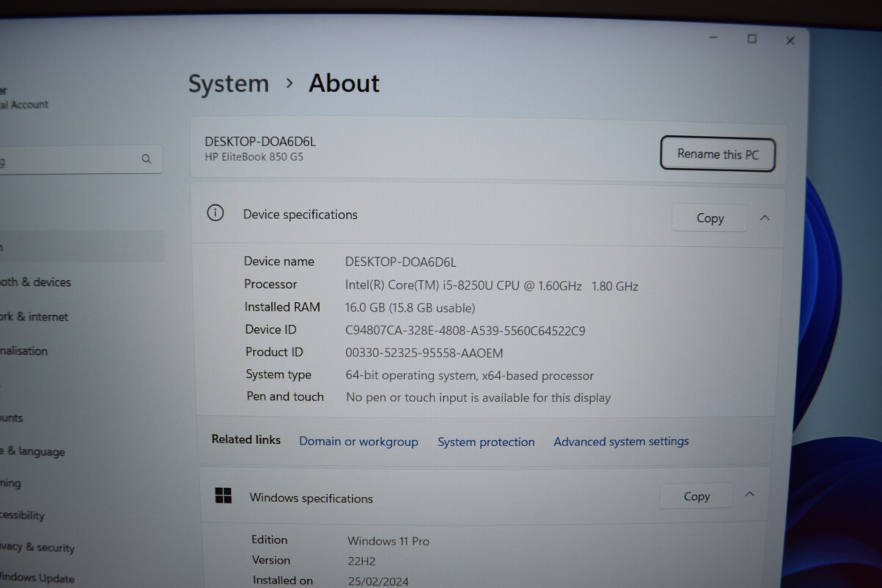Minimize the Settings window
This screenshot has height=588, width=882.
pos(713,37)
